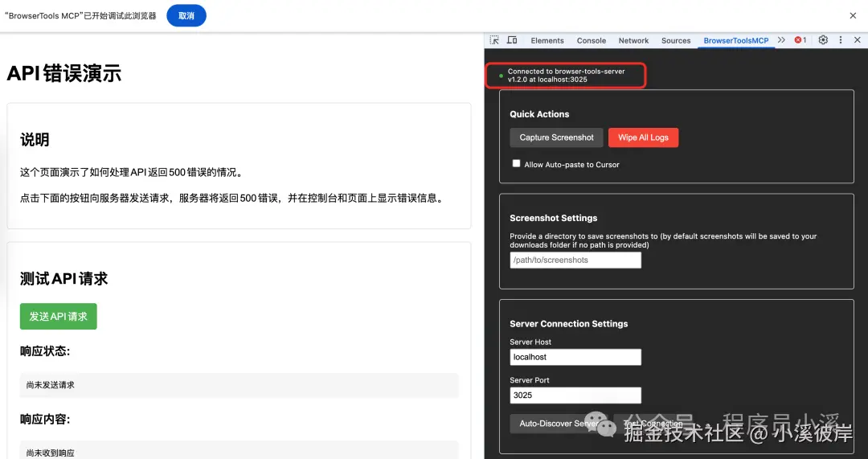Click the '尚未收到响应' response text
868x459 pixels.
(51, 453)
